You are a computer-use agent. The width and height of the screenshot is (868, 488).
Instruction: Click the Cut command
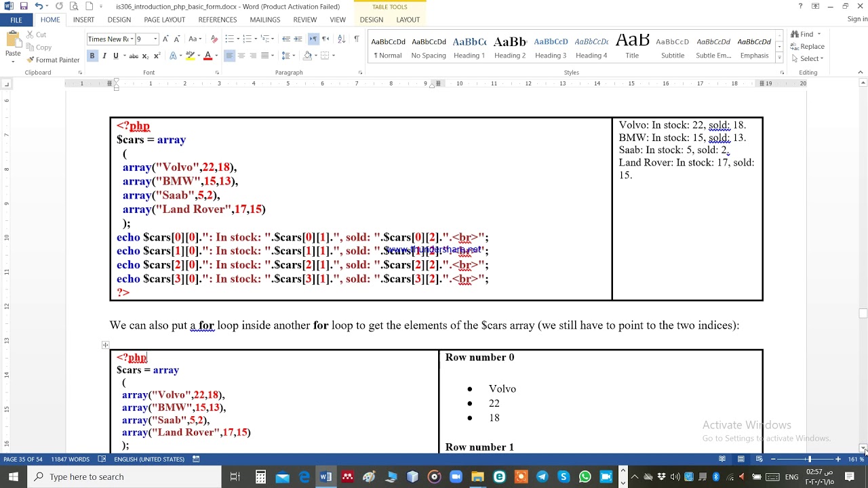click(37, 35)
